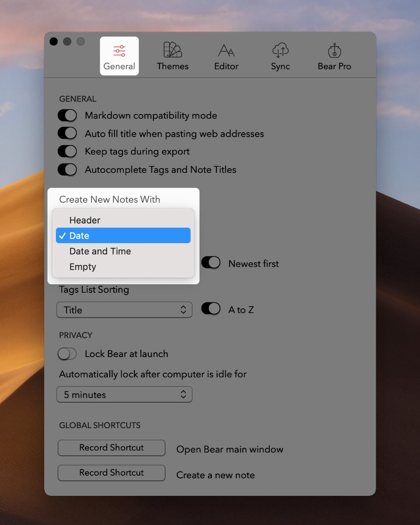Select the checked Date option
Screen dimensions: 420x525
point(123,235)
